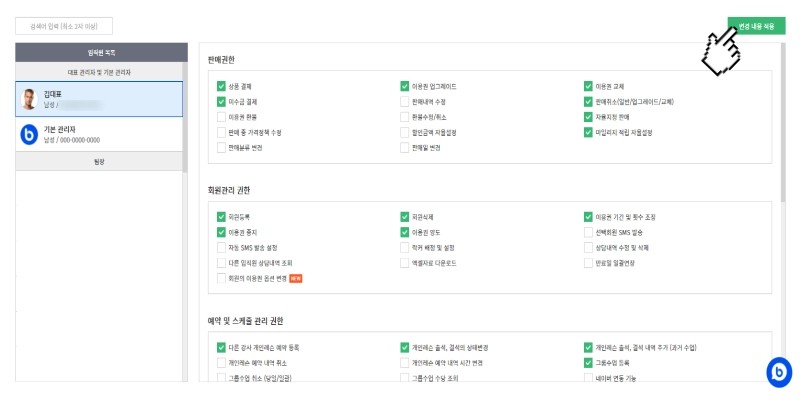Select 기본 관리자 in the staff list
The image size is (800, 400).
(x=99, y=135)
